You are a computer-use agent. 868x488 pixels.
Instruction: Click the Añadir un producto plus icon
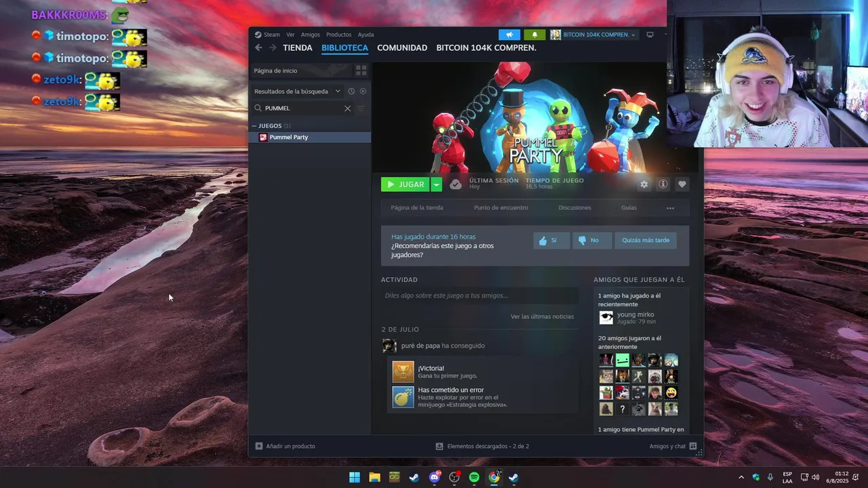(x=258, y=446)
